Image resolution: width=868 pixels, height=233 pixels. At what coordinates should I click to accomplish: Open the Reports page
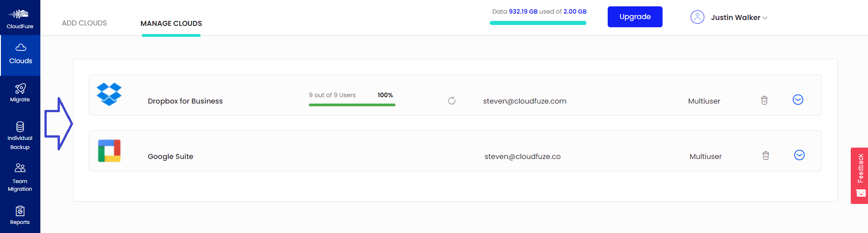click(20, 215)
